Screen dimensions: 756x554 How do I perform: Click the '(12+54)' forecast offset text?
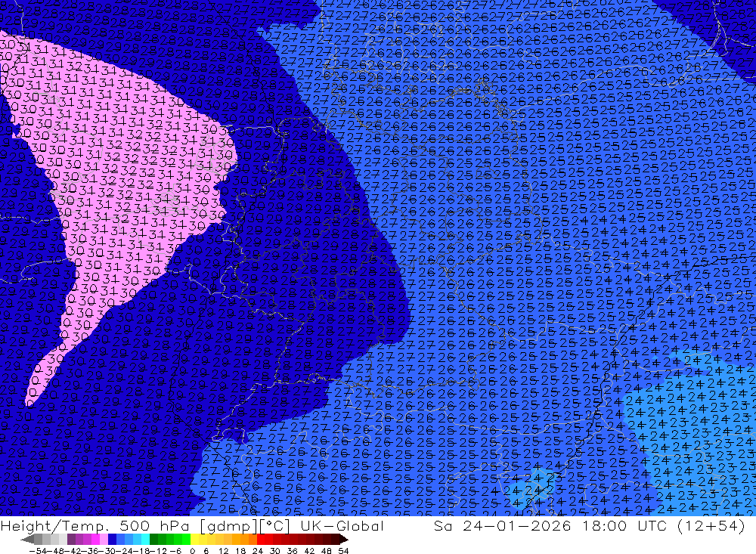click(711, 526)
